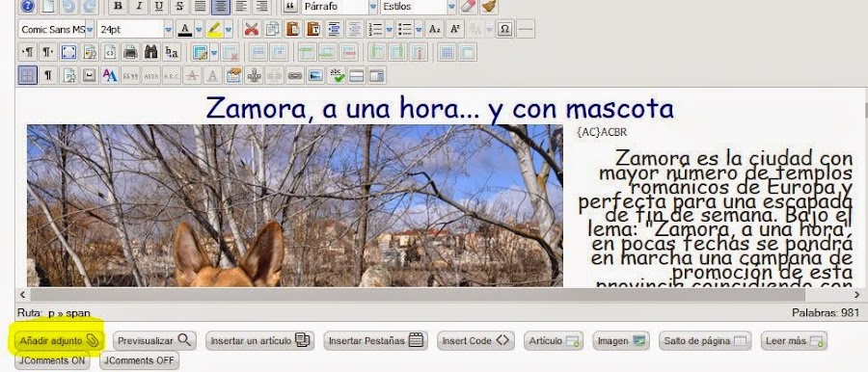This screenshot has height=372, width=868.
Task: Expand the bulleted list style arrow
Action: (419, 29)
